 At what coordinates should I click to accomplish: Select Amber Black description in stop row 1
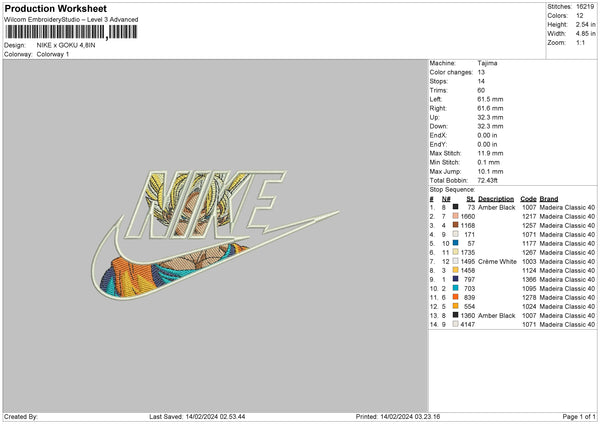point(497,207)
